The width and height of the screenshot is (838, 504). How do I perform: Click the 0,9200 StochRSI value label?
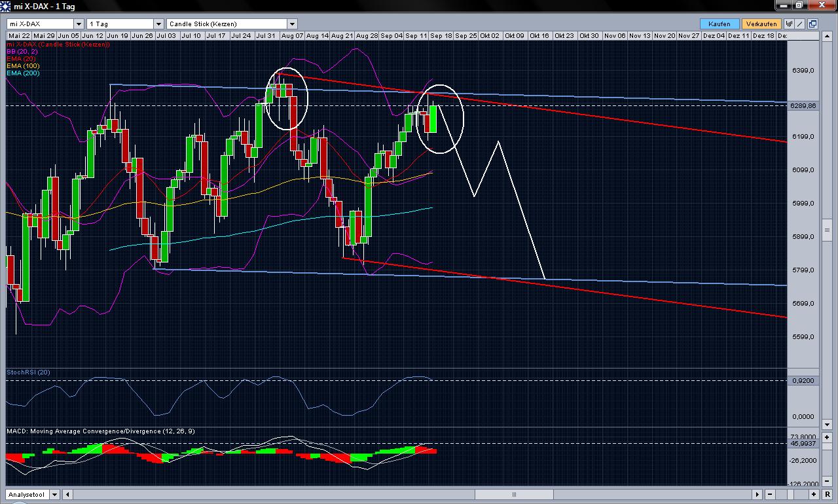coord(803,380)
